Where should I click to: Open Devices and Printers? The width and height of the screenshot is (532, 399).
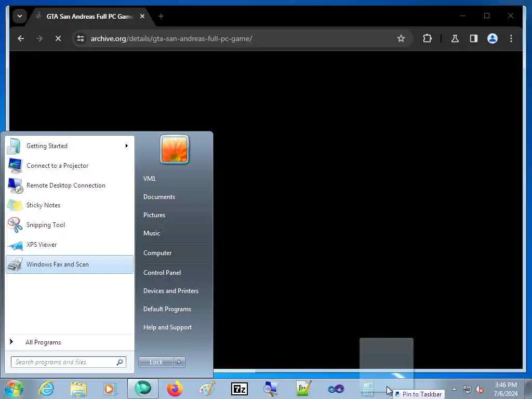[x=170, y=291]
